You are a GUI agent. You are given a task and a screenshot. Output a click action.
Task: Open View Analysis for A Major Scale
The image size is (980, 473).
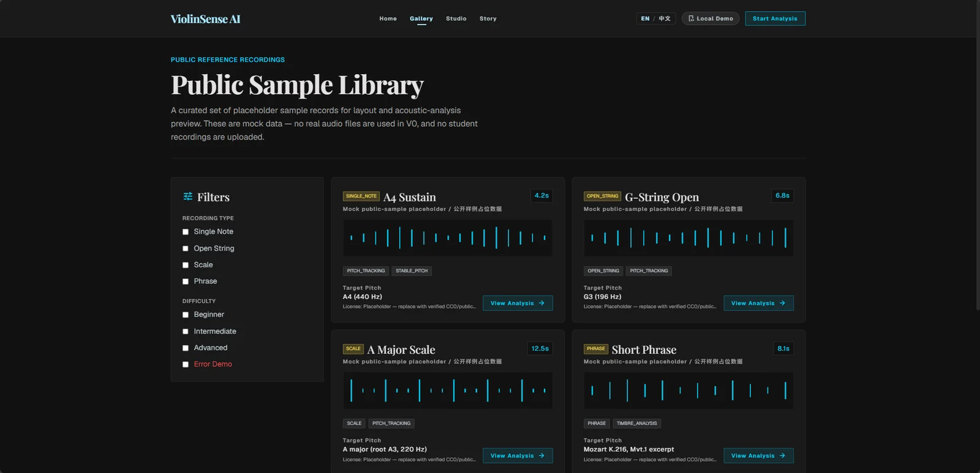518,456
